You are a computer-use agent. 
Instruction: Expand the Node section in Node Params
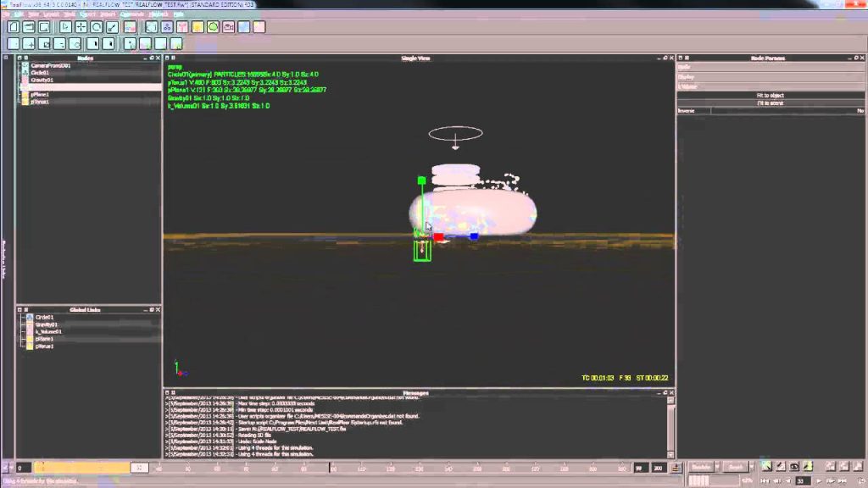pyautogui.click(x=770, y=67)
